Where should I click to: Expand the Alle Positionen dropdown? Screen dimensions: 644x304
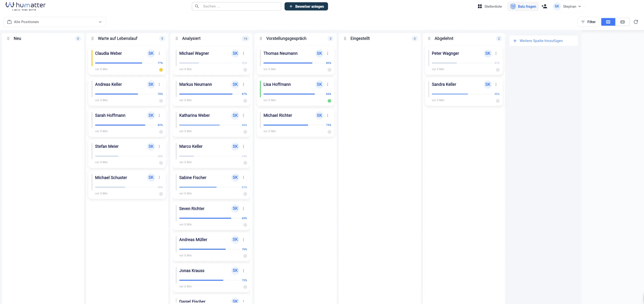click(x=55, y=22)
